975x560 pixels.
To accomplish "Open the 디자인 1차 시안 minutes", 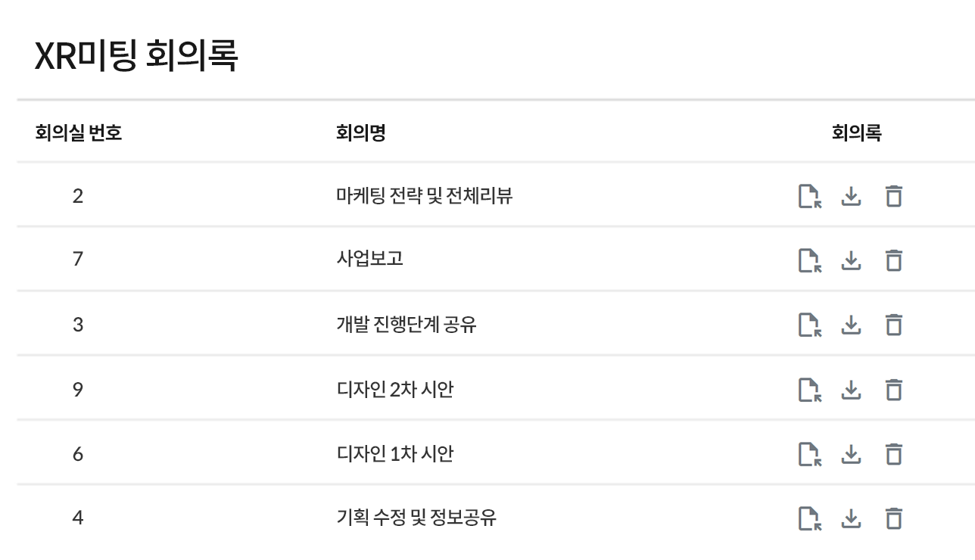I will tap(810, 454).
